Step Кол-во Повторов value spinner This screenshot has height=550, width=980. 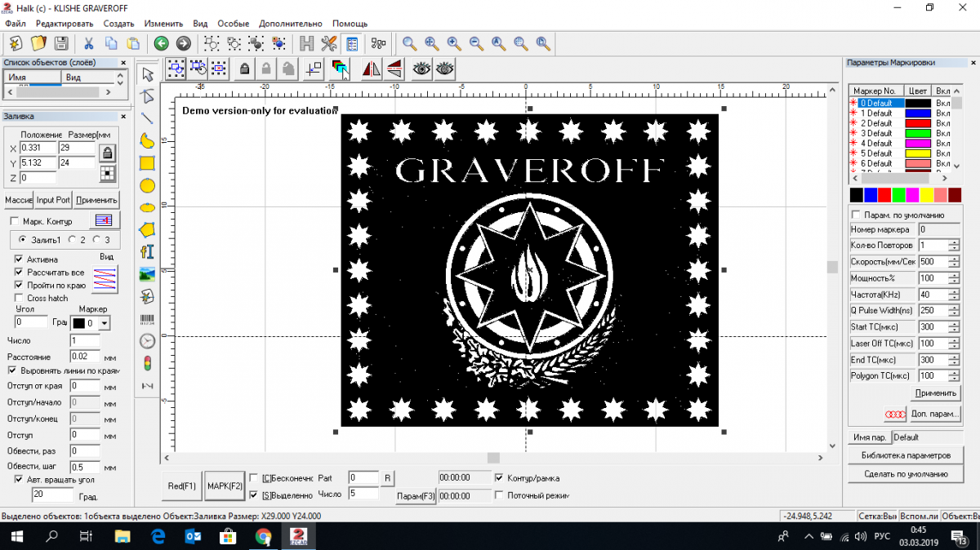click(954, 246)
